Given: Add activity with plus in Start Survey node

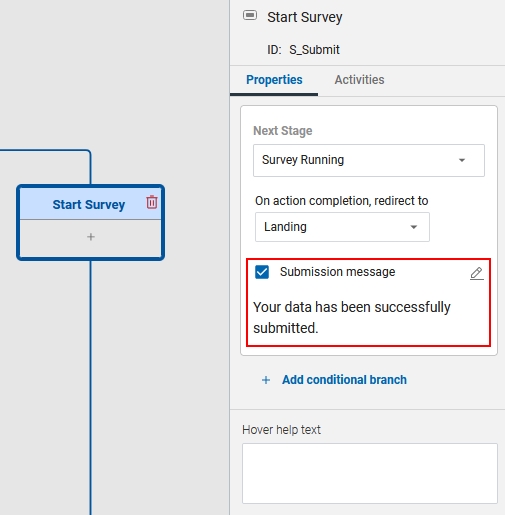Looking at the screenshot, I should (x=91, y=237).
